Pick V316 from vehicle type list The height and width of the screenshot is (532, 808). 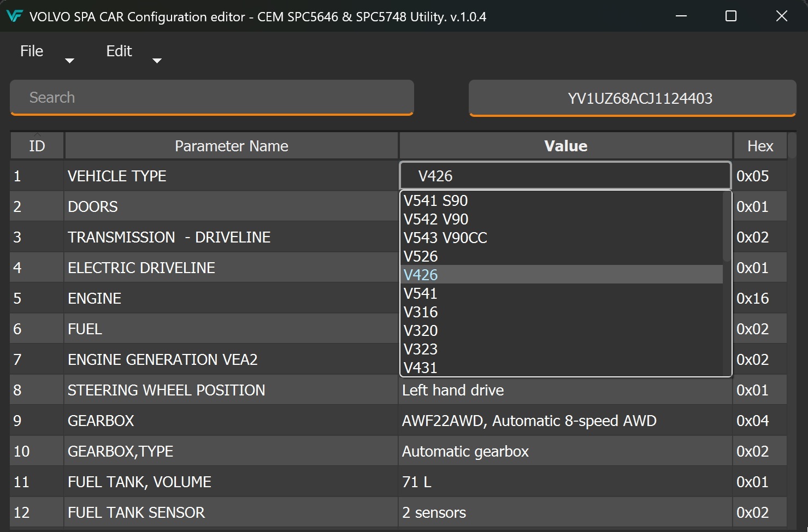pos(562,312)
